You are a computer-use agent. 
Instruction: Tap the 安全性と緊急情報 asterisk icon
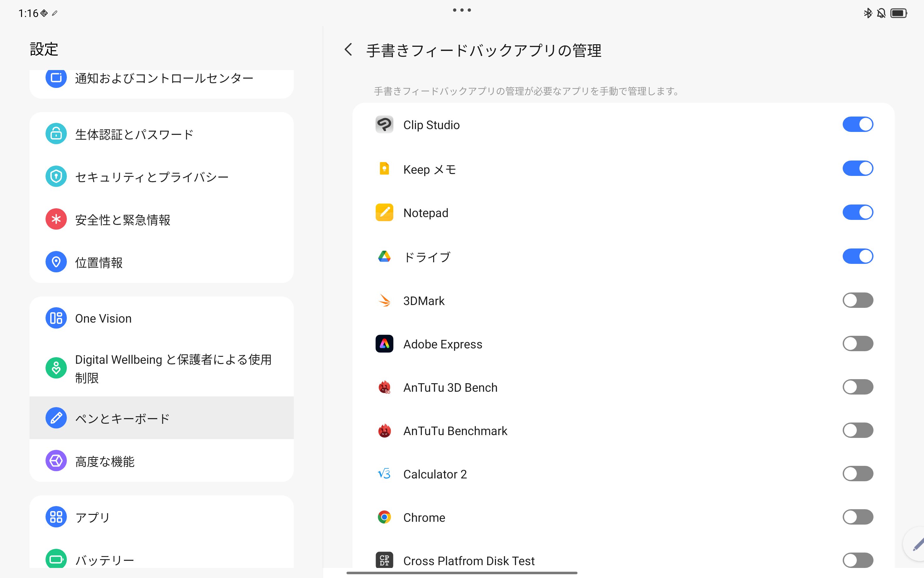56,219
